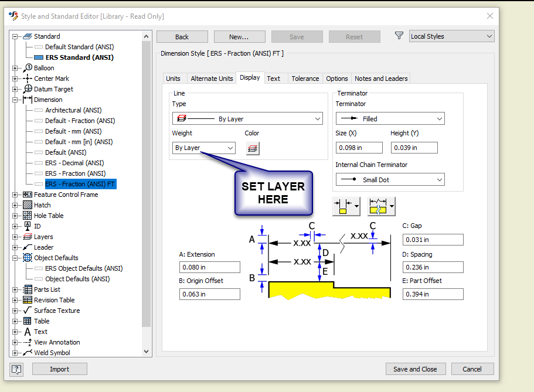Switch to the Alternate Units tab
The image size is (534, 392).
[x=212, y=79]
